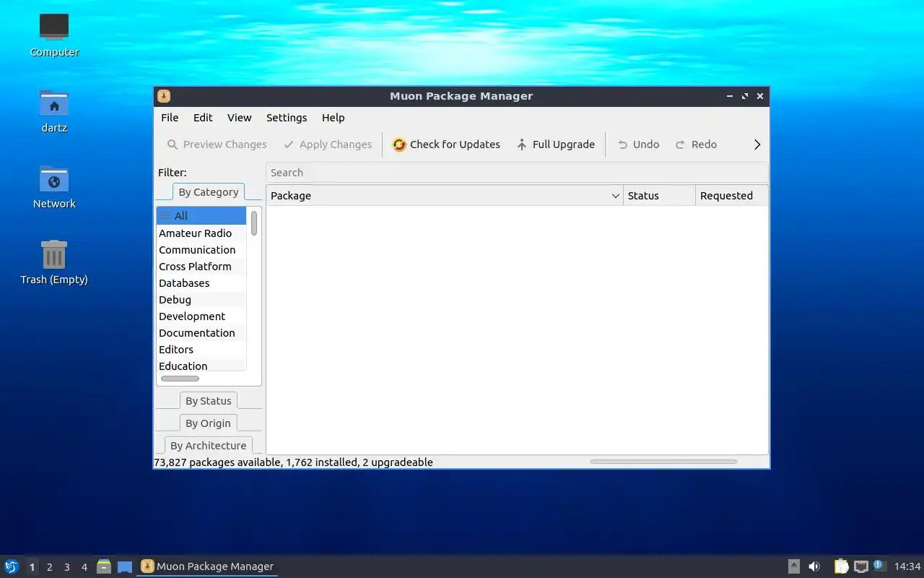Screen dimensions: 924x578
Task: Click the Apply Changes toolbar button
Action: click(x=328, y=144)
